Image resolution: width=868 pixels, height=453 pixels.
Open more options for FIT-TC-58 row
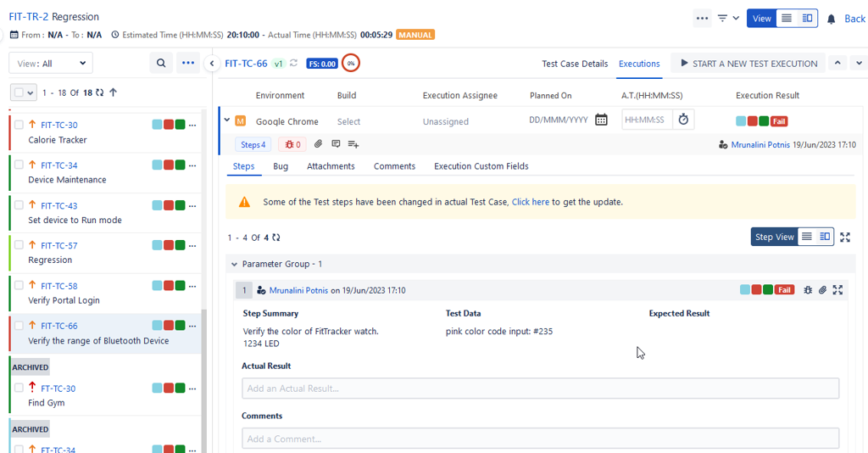coord(192,287)
